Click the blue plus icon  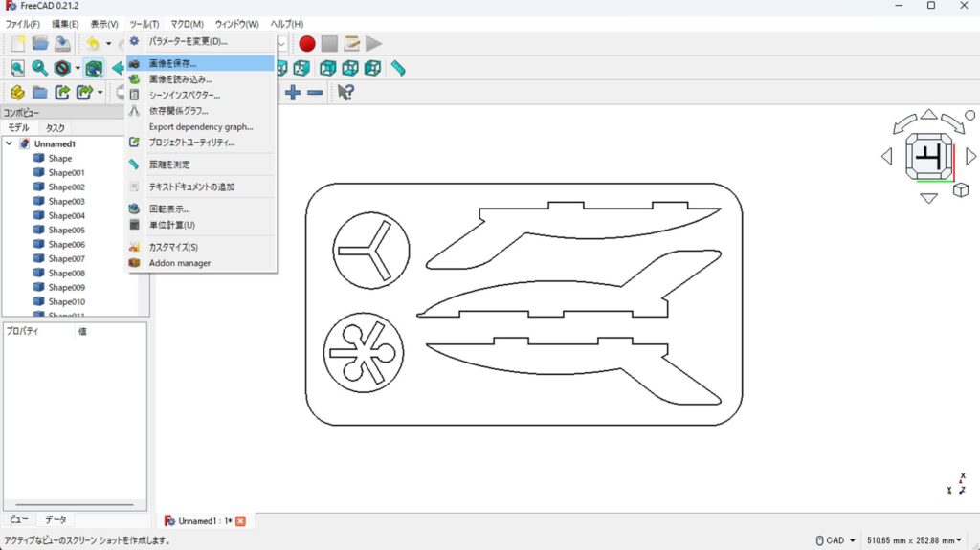point(293,93)
